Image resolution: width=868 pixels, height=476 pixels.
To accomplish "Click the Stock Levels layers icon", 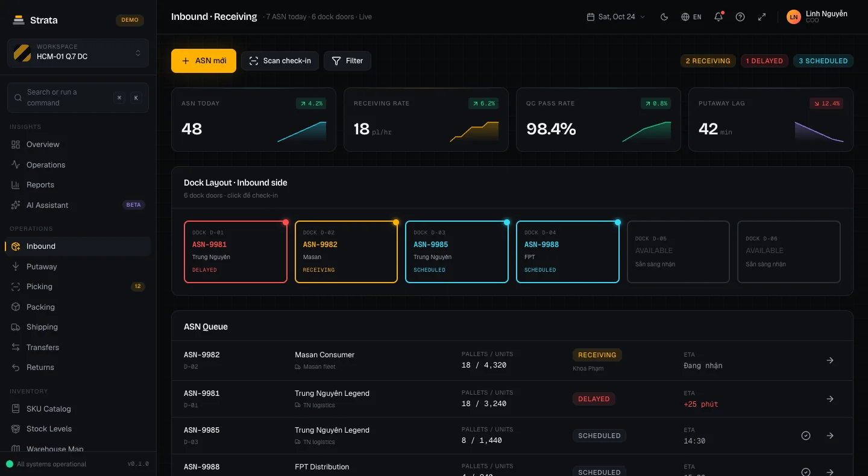I will [16, 429].
